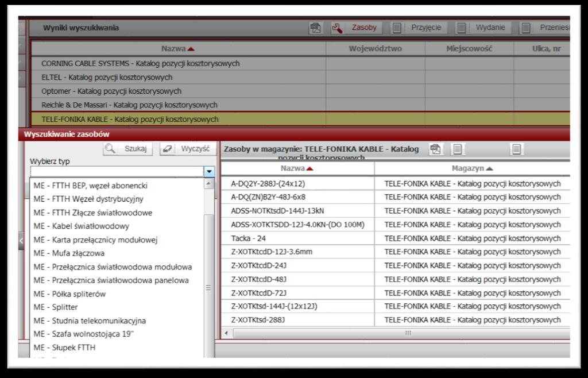
Task: Collapse the left search panel handle
Action: coord(21,241)
